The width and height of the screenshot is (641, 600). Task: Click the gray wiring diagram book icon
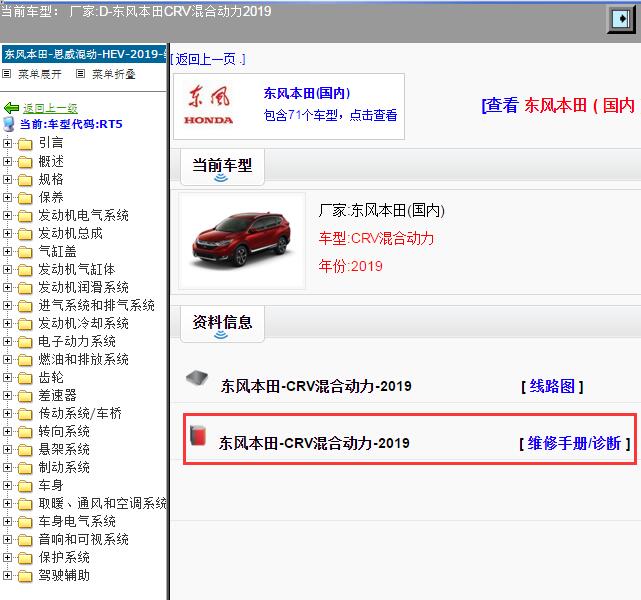[197, 378]
